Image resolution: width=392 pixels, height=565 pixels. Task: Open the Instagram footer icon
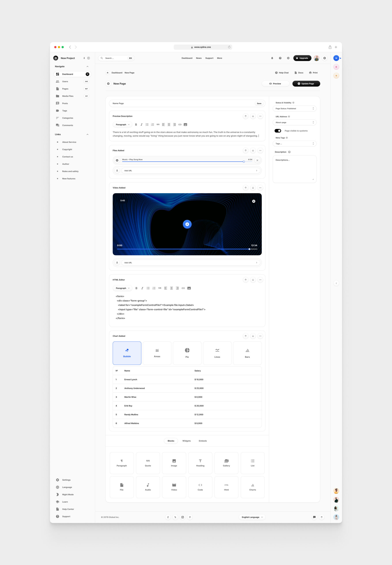coord(183,517)
